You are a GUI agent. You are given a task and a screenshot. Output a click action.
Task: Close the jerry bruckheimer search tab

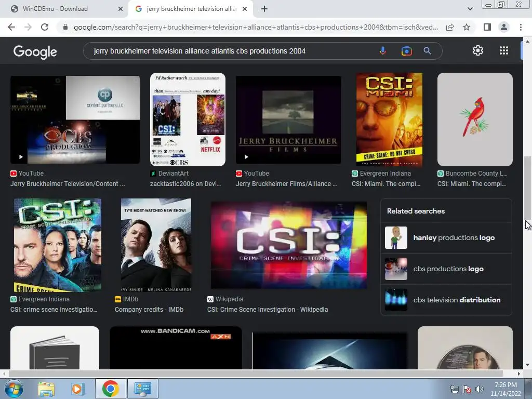[245, 9]
